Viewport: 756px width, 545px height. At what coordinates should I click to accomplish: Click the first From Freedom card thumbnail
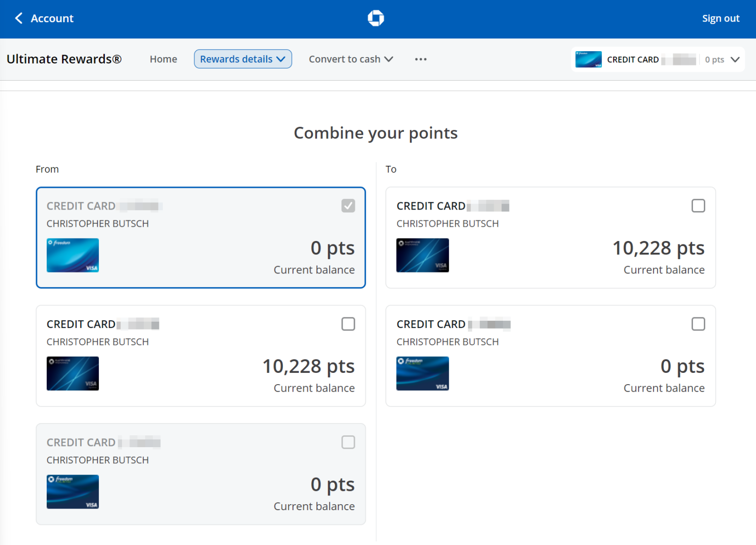(x=73, y=255)
